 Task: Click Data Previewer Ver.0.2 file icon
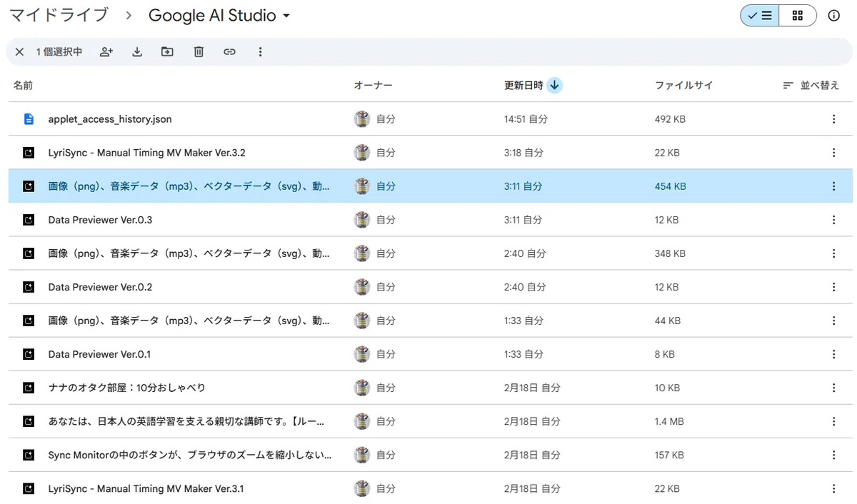coord(29,287)
